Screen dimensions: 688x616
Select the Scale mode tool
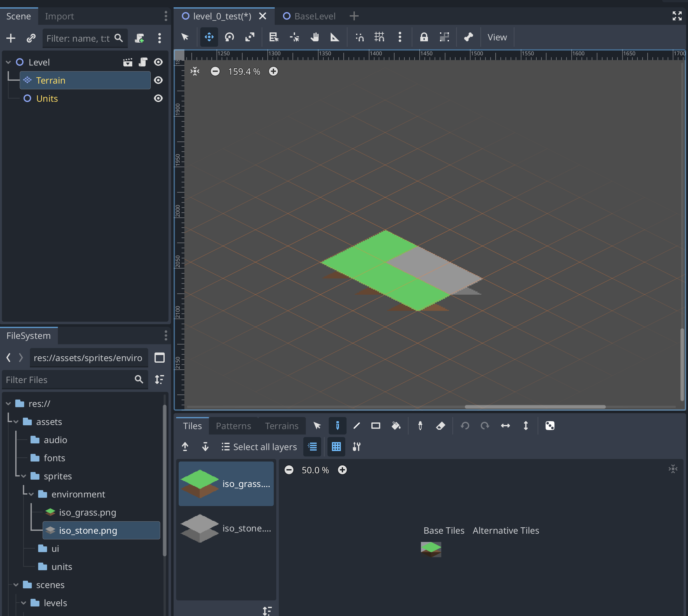coord(250,37)
